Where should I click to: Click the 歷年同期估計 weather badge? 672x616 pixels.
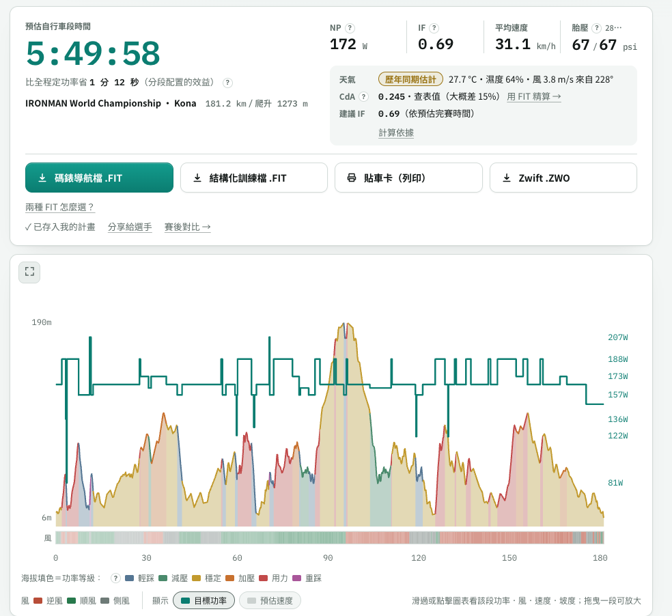(410, 79)
